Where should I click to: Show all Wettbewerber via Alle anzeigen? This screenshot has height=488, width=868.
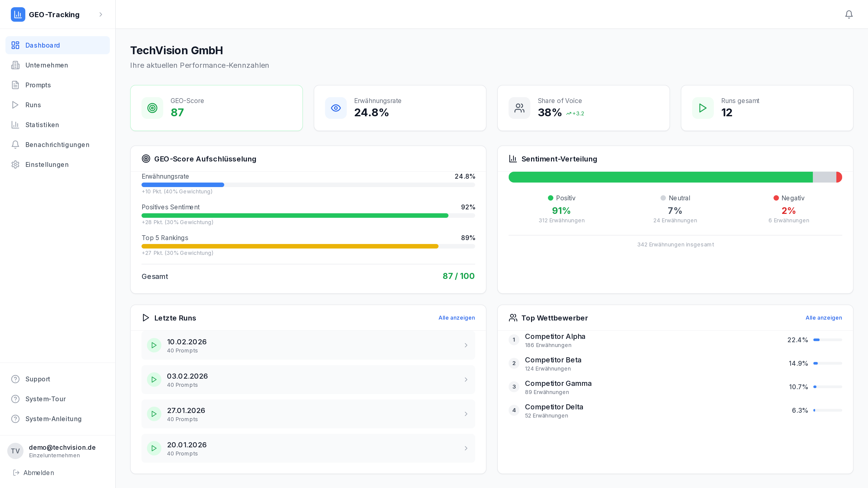click(823, 318)
